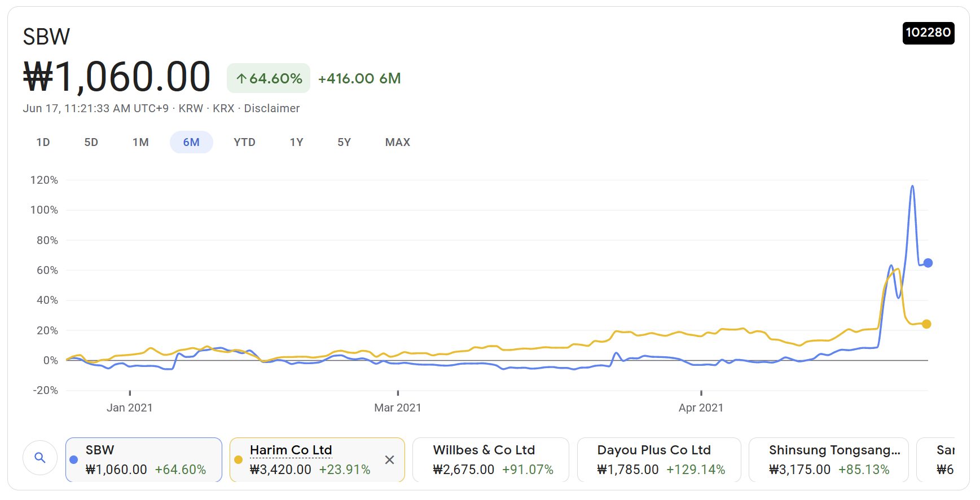Add Dayou Plus Co Ltd comparison

(658, 460)
